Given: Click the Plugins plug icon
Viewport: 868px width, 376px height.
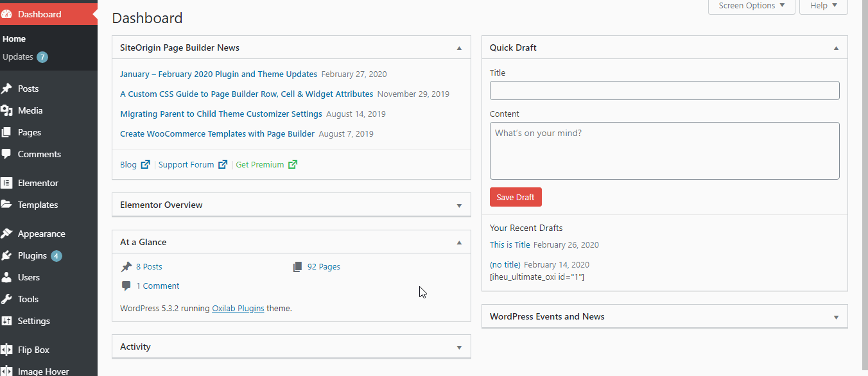Looking at the screenshot, I should coord(6,255).
